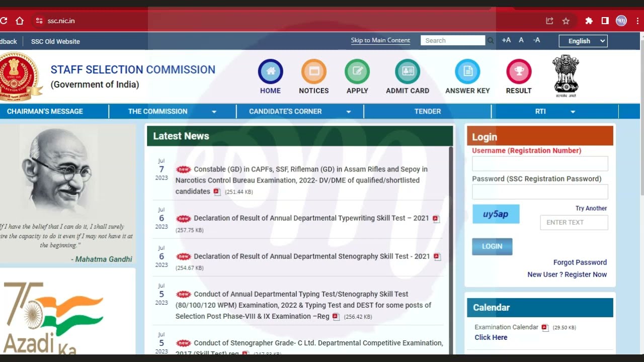Click the APPLY icon
The image size is (644, 362).
[x=357, y=71]
